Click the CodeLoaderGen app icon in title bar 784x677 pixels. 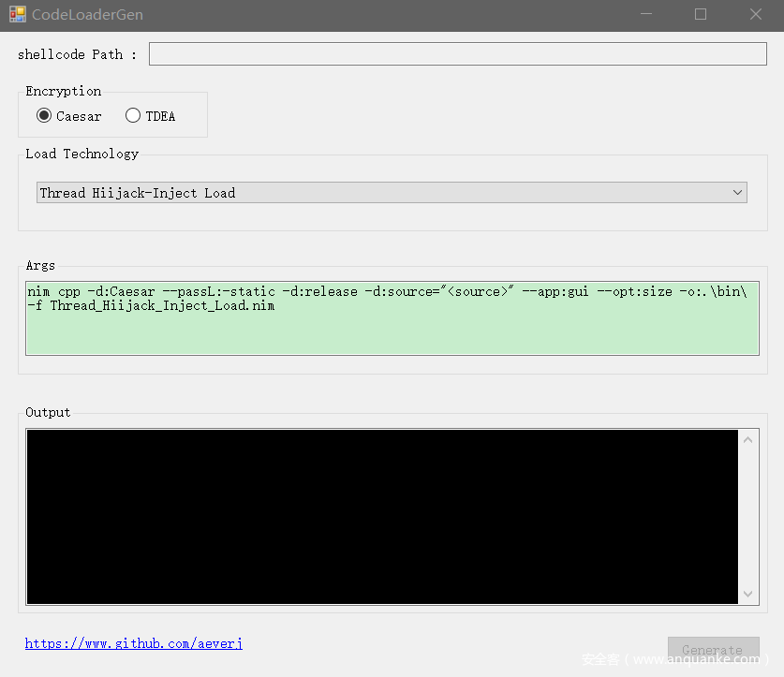[x=17, y=15]
